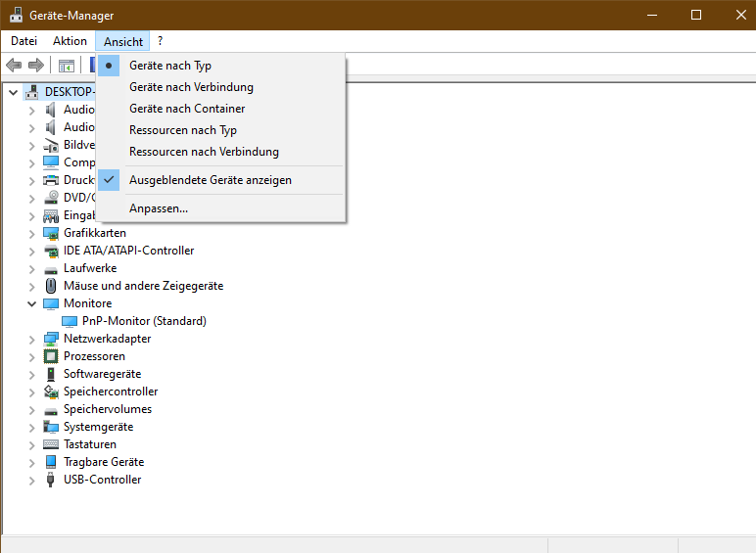This screenshot has height=553, width=756.
Task: Expand the Systemgeräte node
Action: (31, 428)
